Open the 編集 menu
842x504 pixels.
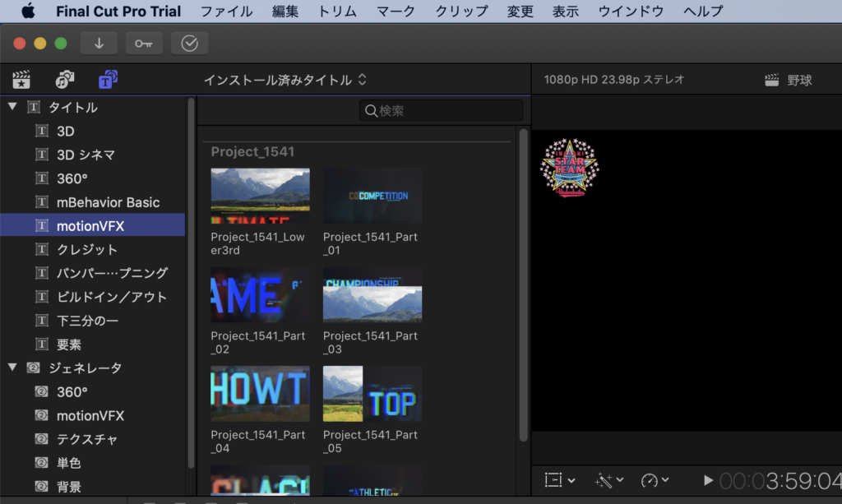pyautogui.click(x=285, y=12)
